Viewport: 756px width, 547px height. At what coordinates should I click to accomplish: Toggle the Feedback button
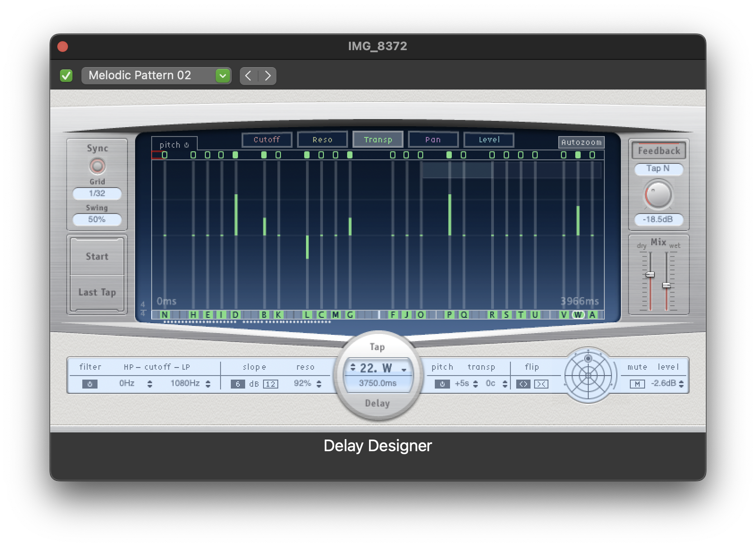click(659, 151)
